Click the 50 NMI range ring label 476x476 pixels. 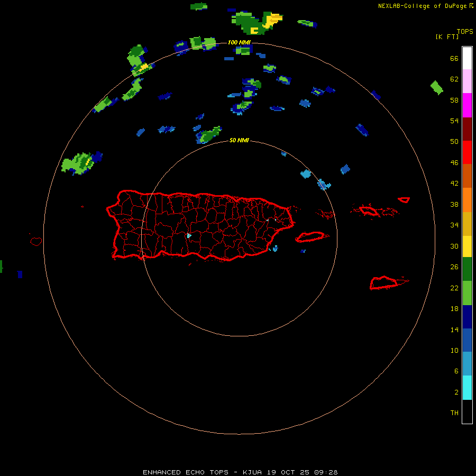tap(239, 140)
